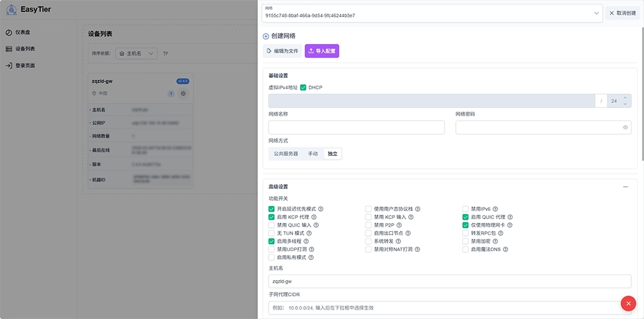Click the help icon next to 启用魔法DNS
644x319 pixels.
tap(506, 249)
